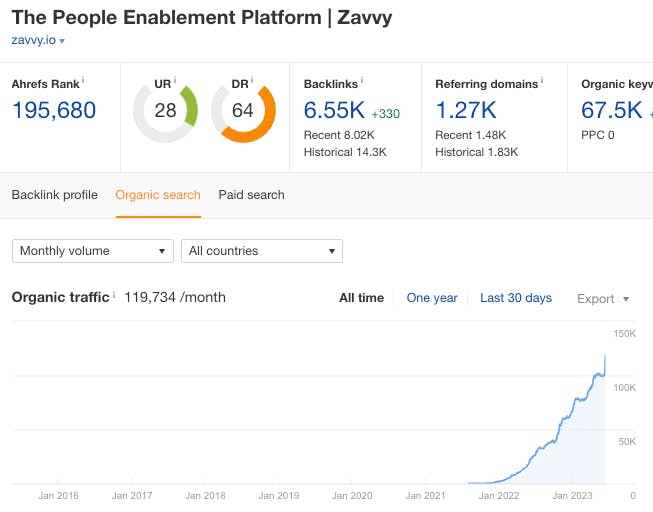Click the Recent 1.48K referring domains text
Image resolution: width=653 pixels, height=512 pixels.
tap(471, 135)
